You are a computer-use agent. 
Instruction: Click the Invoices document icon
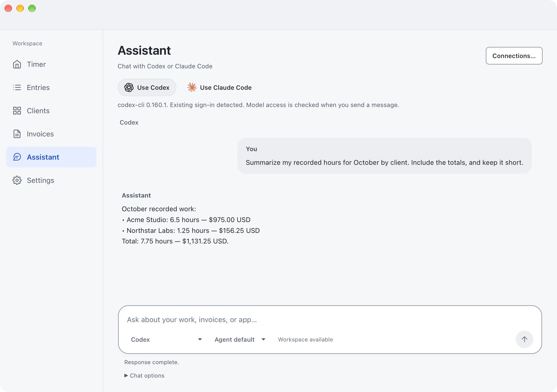pos(17,134)
